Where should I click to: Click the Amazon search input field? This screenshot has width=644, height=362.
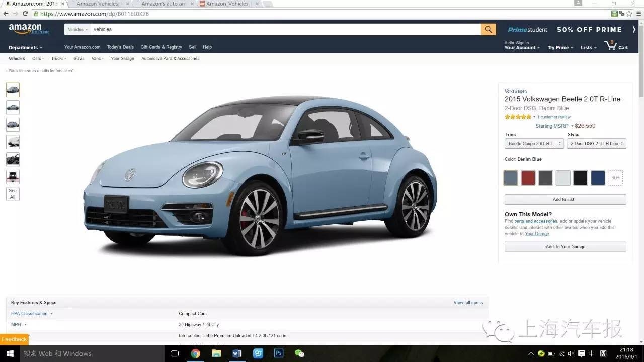click(286, 29)
